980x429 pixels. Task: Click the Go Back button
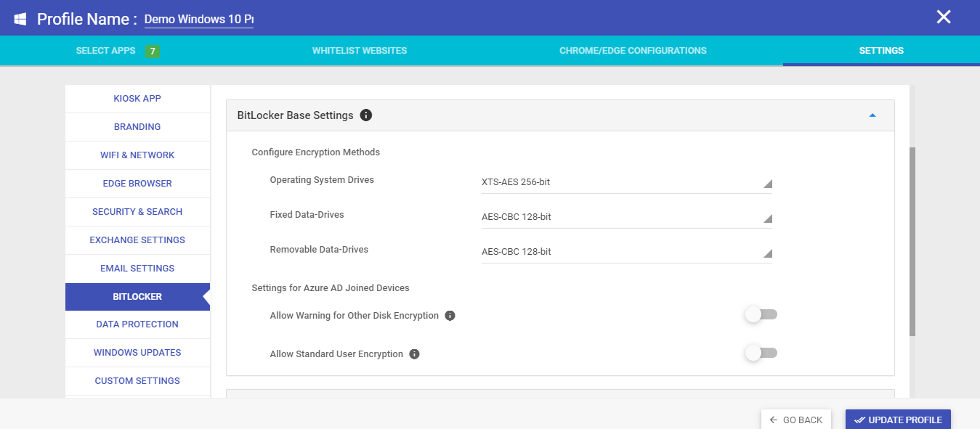tap(795, 420)
